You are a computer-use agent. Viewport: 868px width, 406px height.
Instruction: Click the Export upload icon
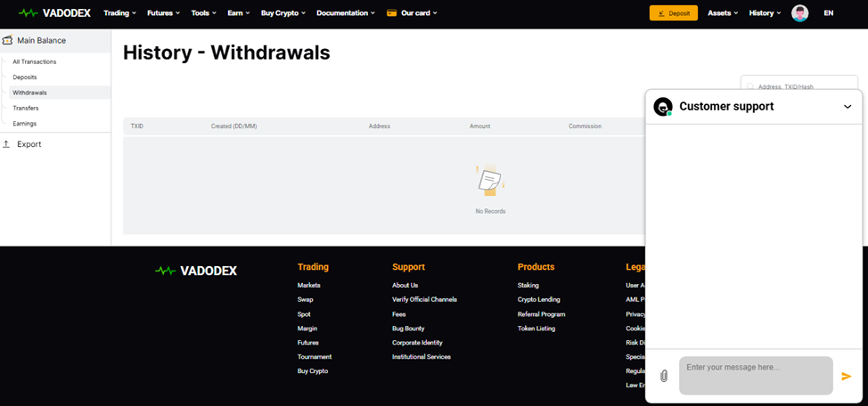(x=6, y=144)
